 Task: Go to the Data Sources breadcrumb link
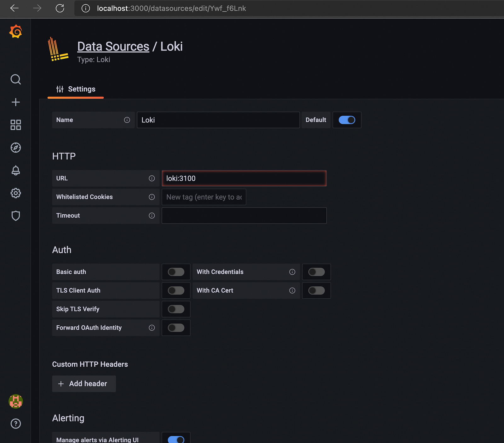click(x=113, y=46)
